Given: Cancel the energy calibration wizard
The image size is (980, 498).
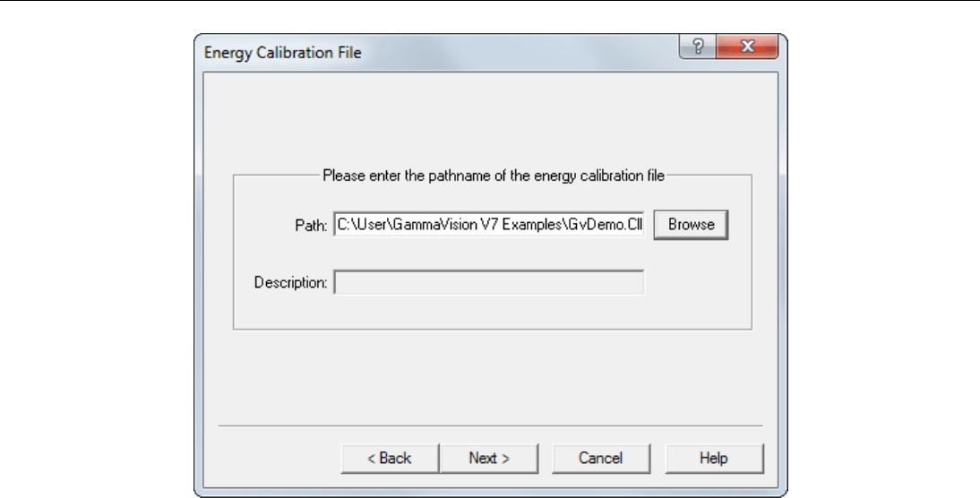Looking at the screenshot, I should click(x=600, y=458).
